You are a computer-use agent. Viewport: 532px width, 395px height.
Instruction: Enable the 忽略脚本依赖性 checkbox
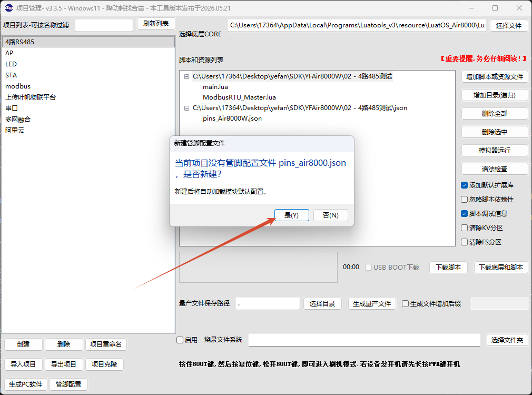click(x=465, y=199)
